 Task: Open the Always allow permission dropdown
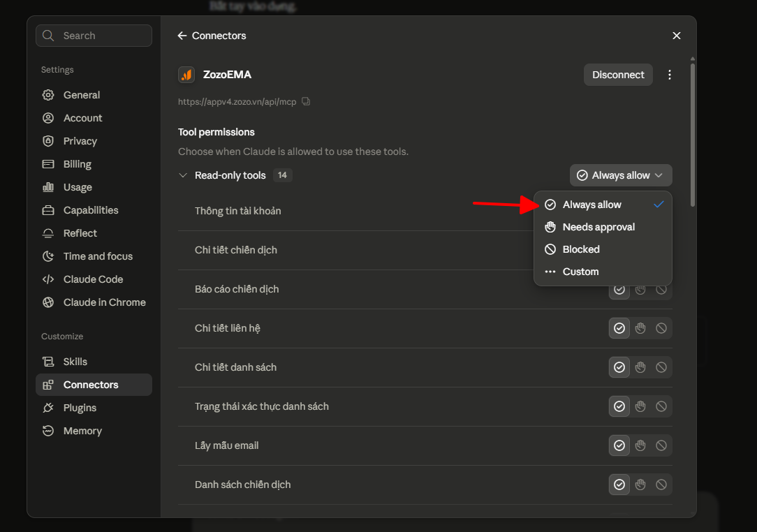(x=621, y=175)
